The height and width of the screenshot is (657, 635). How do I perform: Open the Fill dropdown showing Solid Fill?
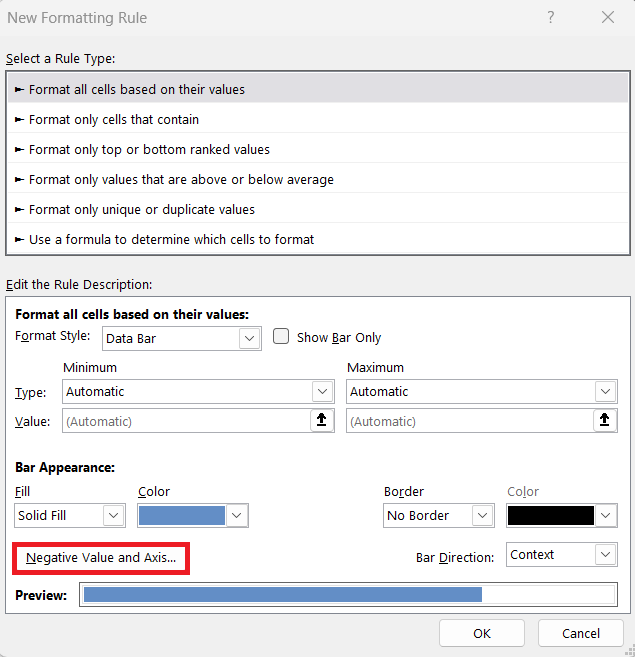click(x=70, y=515)
